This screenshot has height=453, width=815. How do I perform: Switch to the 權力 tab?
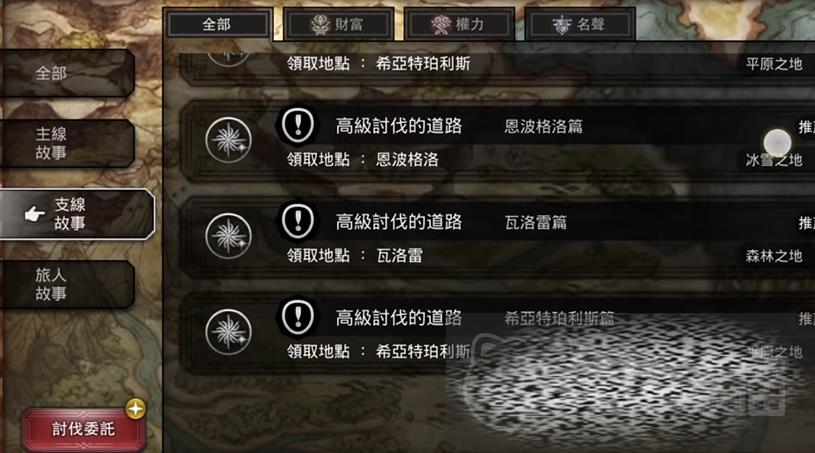coord(459,24)
